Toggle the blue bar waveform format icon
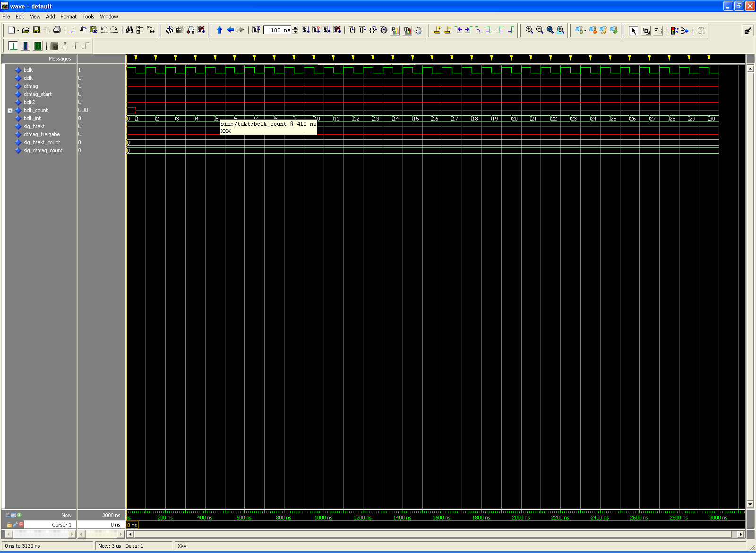 coord(26,45)
